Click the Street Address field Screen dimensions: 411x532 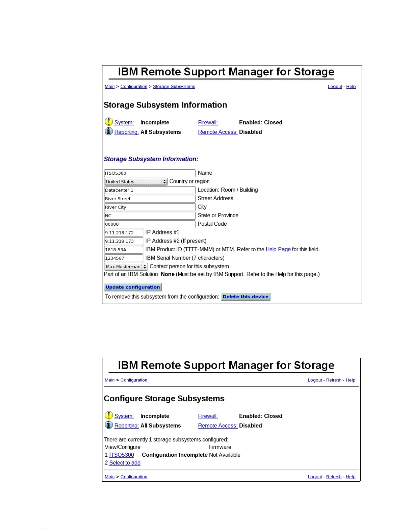point(150,198)
